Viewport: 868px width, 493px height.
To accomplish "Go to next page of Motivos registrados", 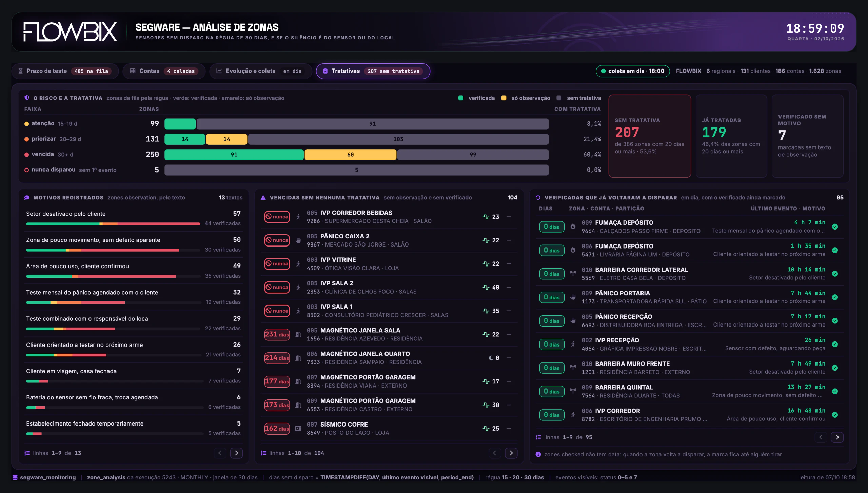I will click(236, 453).
